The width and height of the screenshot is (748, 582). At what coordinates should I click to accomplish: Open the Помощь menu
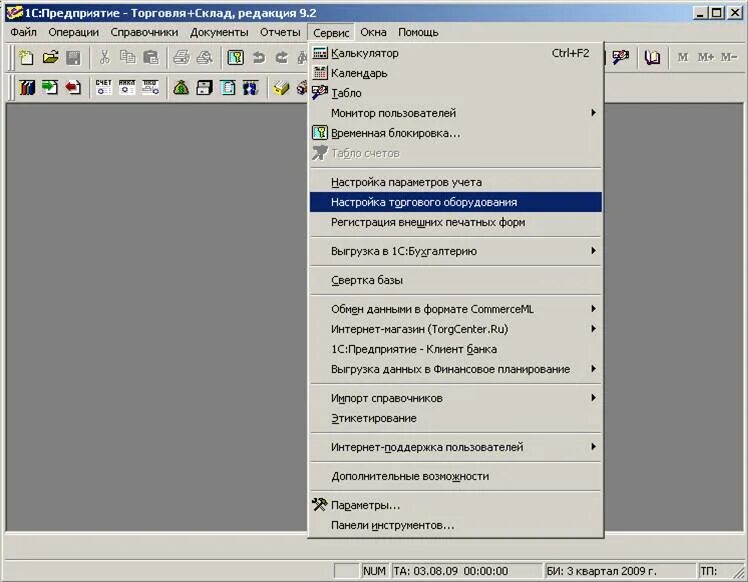[x=418, y=32]
